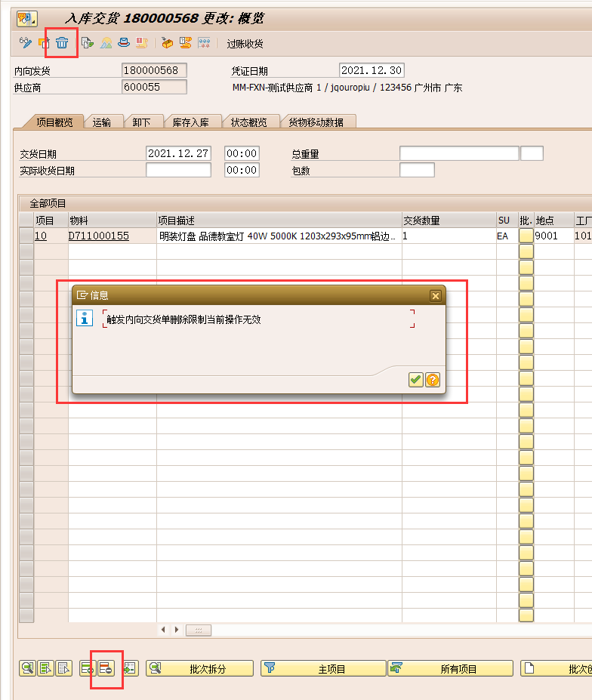The width and height of the screenshot is (592, 700).
Task: Click the 主项目 filter button
Action: tap(323, 668)
